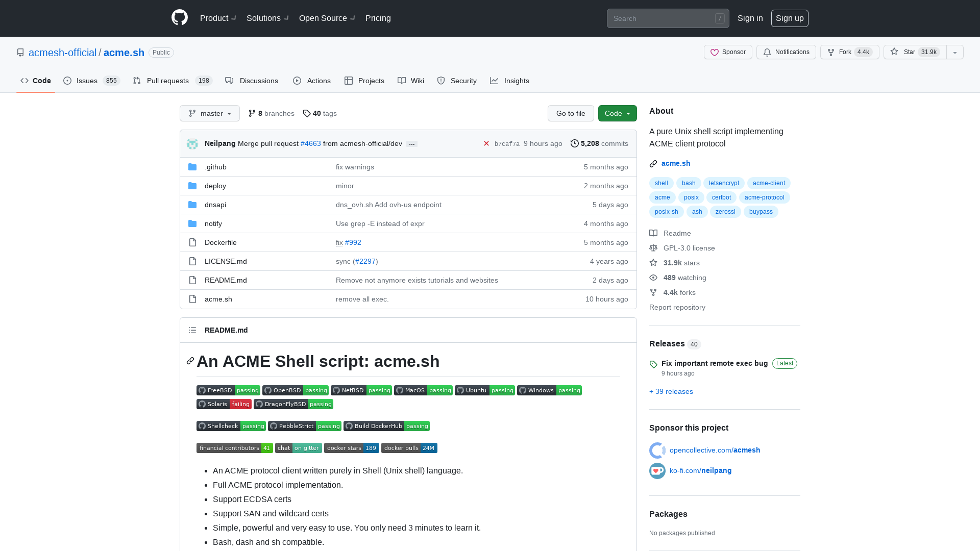Click the docker pulls 24M badge
This screenshot has width=980, height=551.
409,448
